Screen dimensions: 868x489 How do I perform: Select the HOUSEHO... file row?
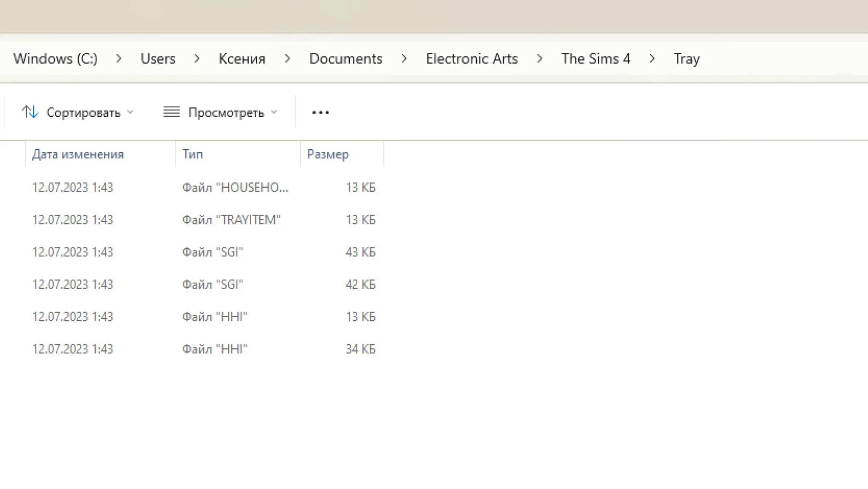(x=235, y=187)
